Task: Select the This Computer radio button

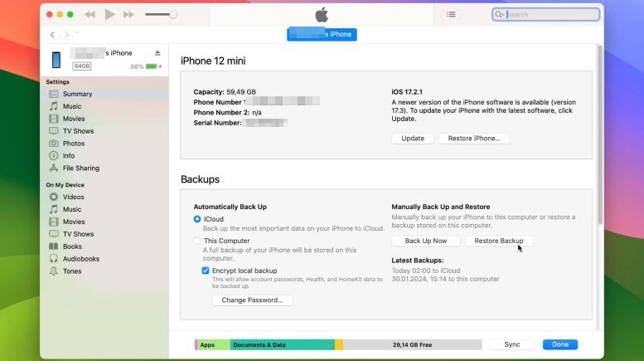Action: click(x=197, y=241)
